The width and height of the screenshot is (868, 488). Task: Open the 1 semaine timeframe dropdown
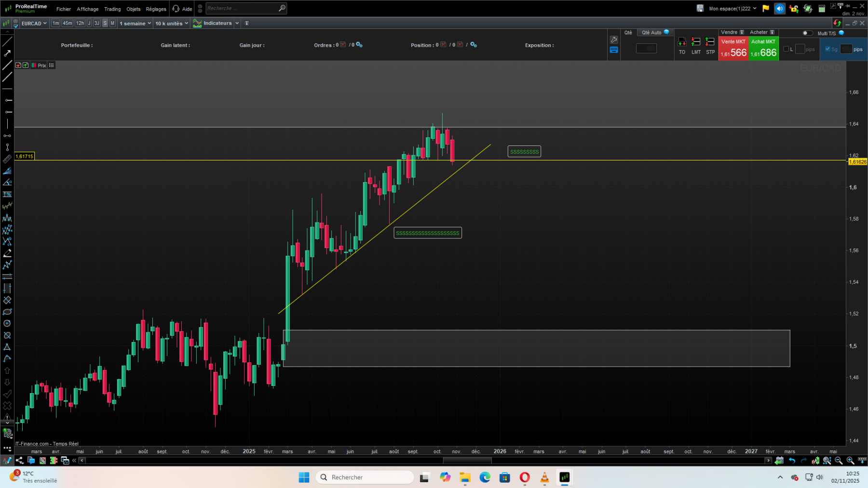(x=135, y=23)
